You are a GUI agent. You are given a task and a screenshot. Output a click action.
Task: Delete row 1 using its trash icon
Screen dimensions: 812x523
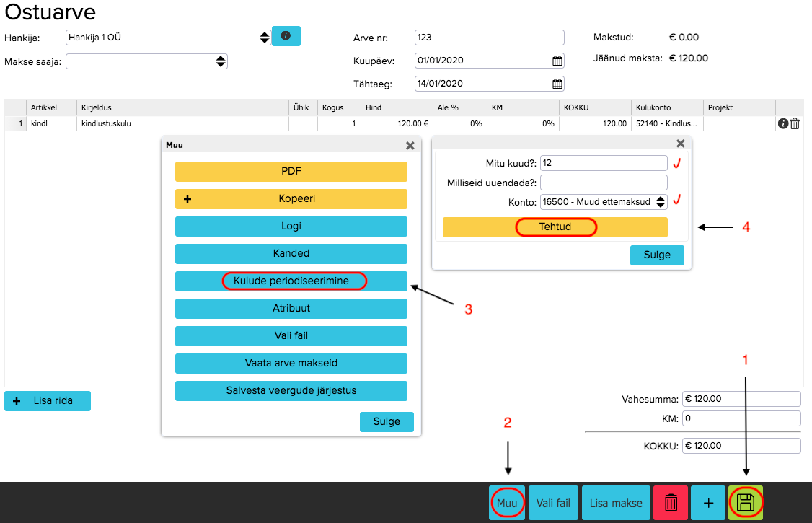pyautogui.click(x=795, y=124)
